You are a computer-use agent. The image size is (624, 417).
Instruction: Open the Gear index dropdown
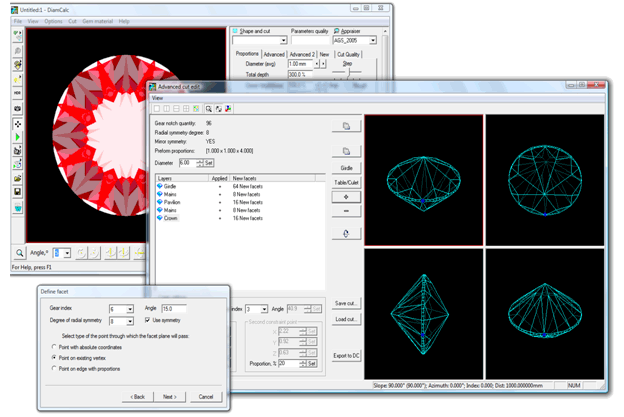coord(130,309)
